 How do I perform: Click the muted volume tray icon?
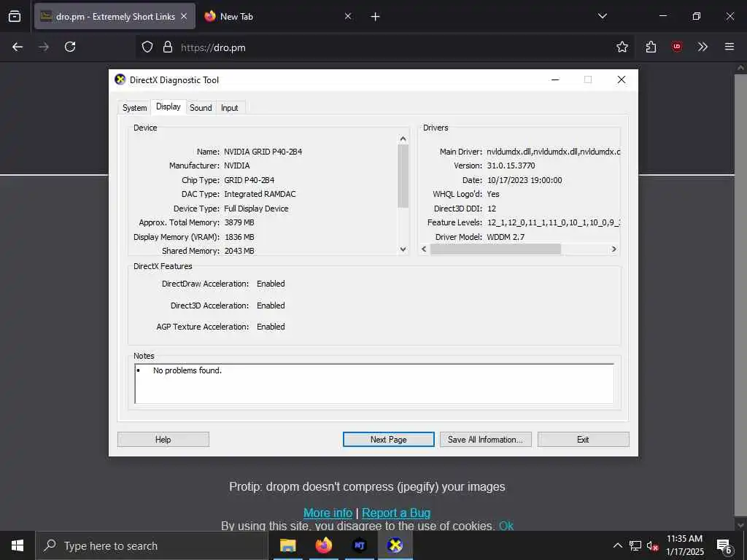[653, 546]
